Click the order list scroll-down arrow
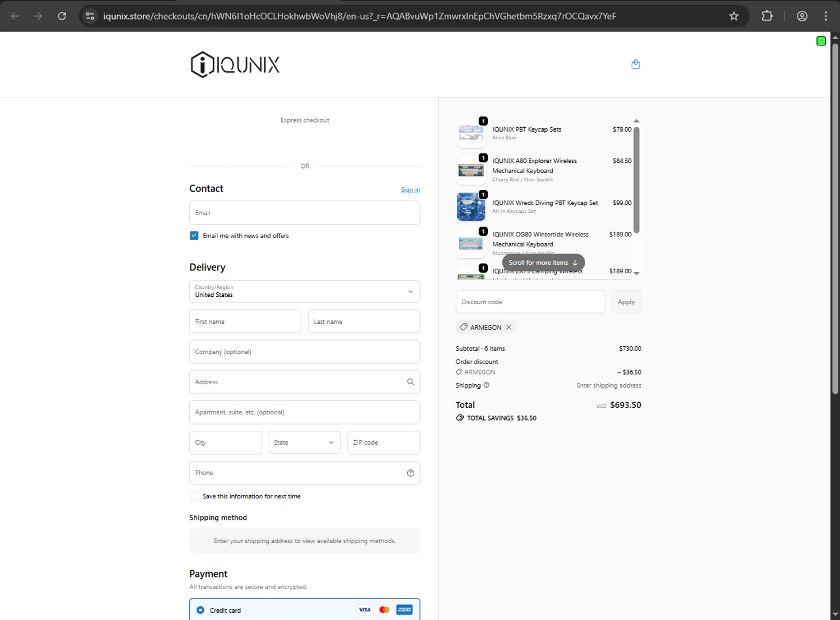This screenshot has width=840, height=620. click(636, 273)
